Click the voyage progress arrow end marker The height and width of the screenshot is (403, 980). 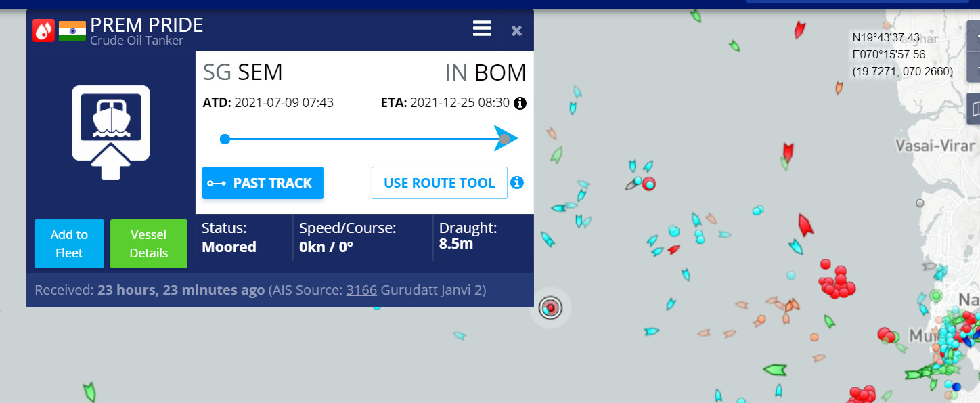coord(506,140)
